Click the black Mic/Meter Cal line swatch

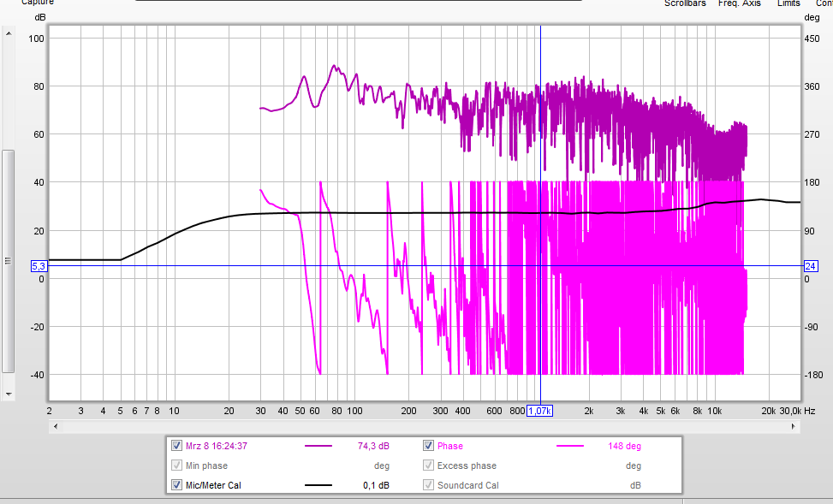318,485
